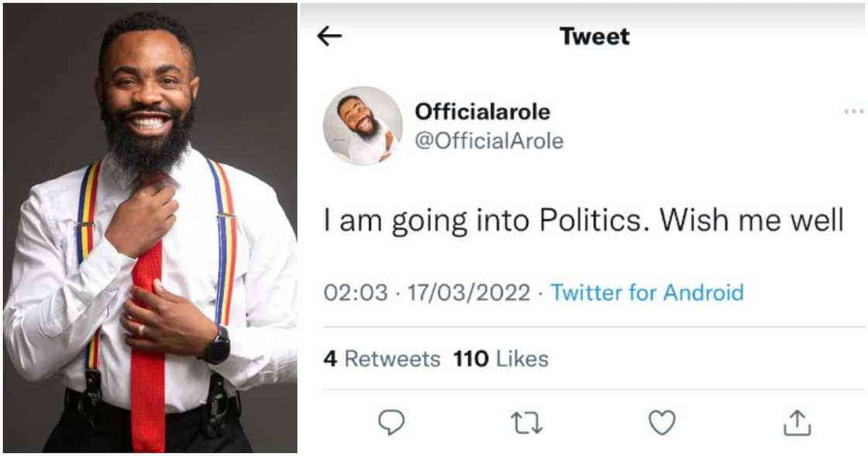Click the Tweet header title

(x=594, y=36)
